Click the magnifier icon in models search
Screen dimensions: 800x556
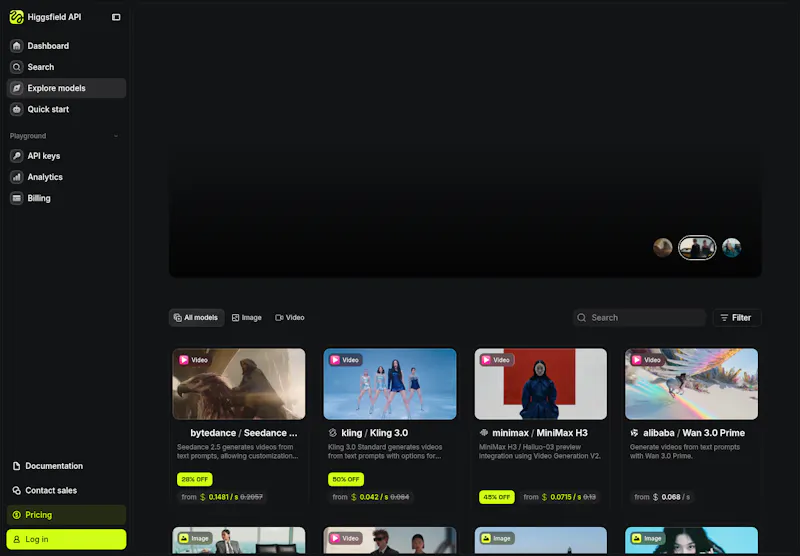pyautogui.click(x=581, y=318)
